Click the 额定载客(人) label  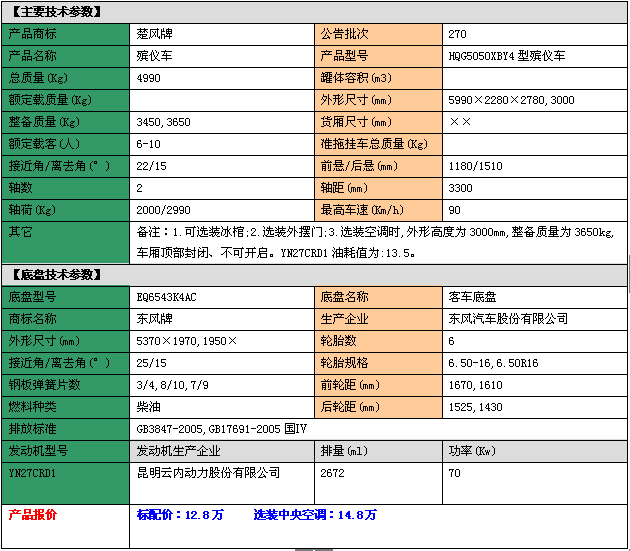point(44,144)
